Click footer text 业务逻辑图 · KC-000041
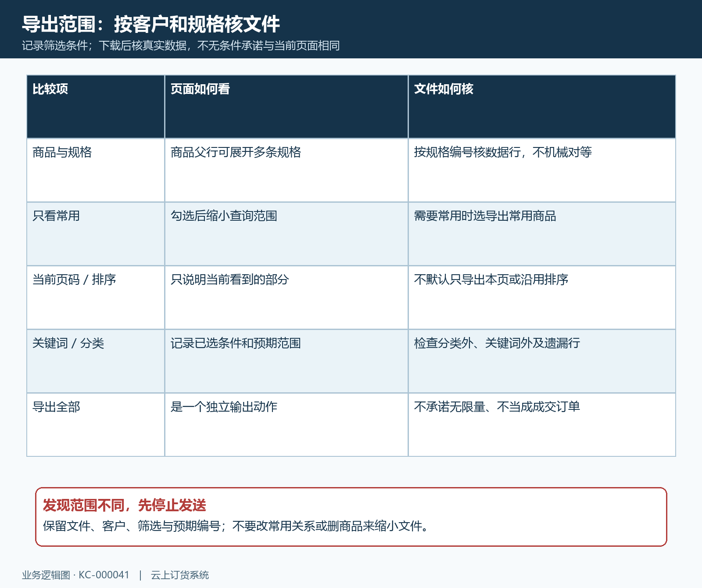The image size is (702, 588). tap(76, 575)
